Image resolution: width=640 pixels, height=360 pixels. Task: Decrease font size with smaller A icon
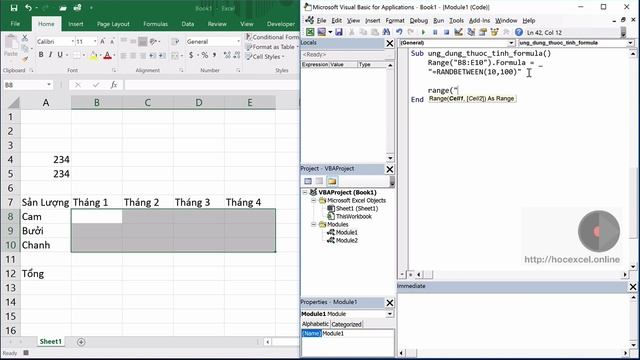[112, 42]
